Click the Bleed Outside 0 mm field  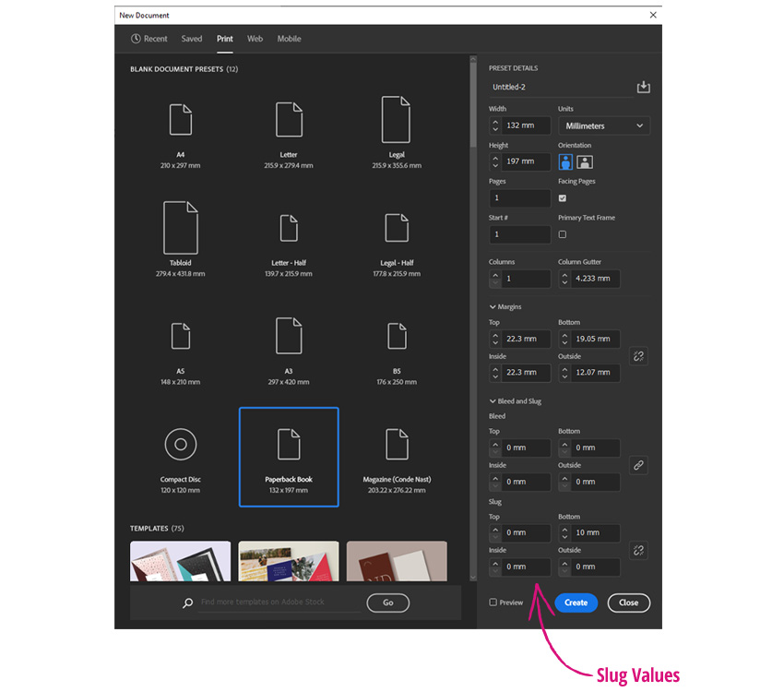596,482
